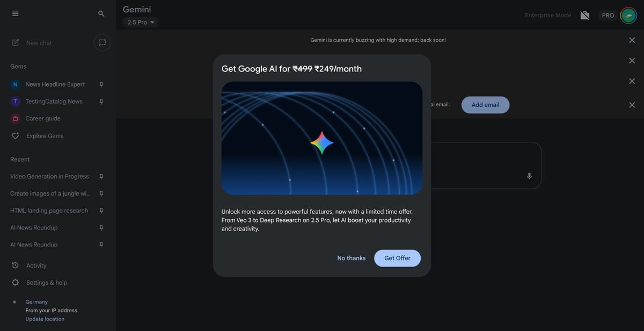Start a temporary chat via dashed icon
Viewport: 644px width, 331px height.
coord(102,42)
